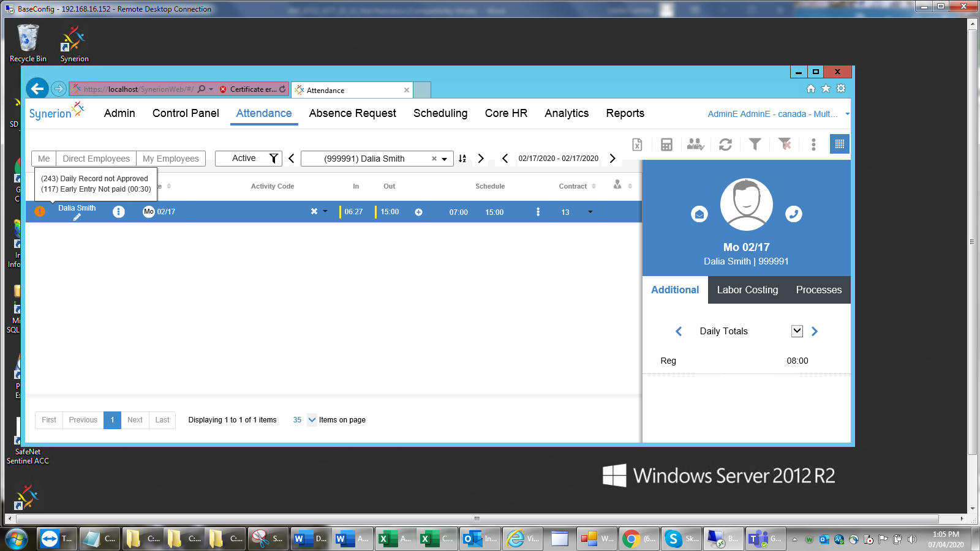Open the calculator tool in toolbar
This screenshot has width=980, height=551.
tap(666, 144)
